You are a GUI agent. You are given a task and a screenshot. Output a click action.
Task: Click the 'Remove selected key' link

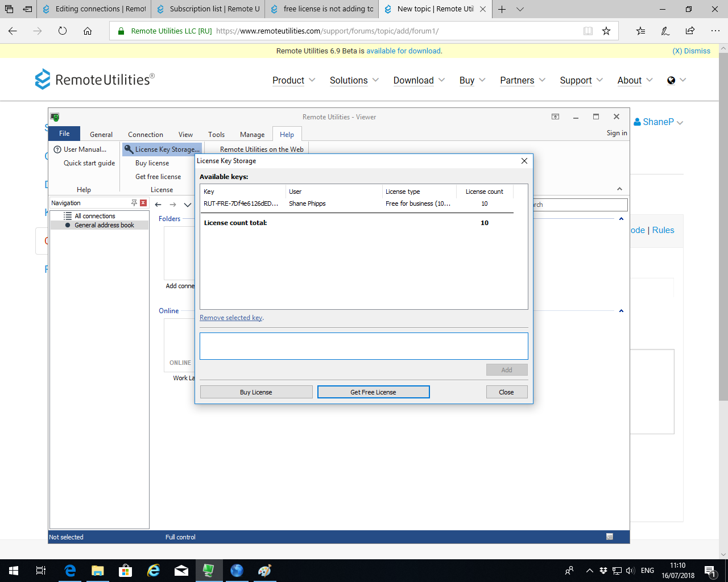[x=231, y=318]
